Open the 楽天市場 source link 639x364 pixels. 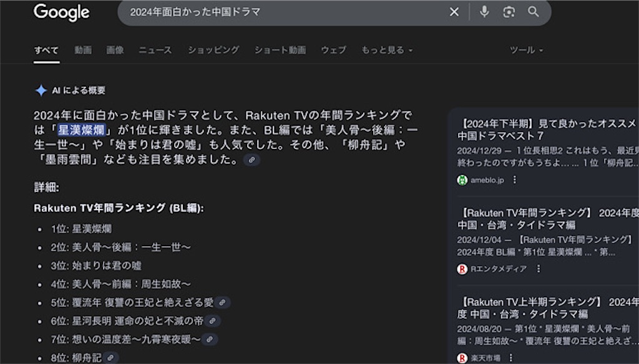click(x=485, y=358)
